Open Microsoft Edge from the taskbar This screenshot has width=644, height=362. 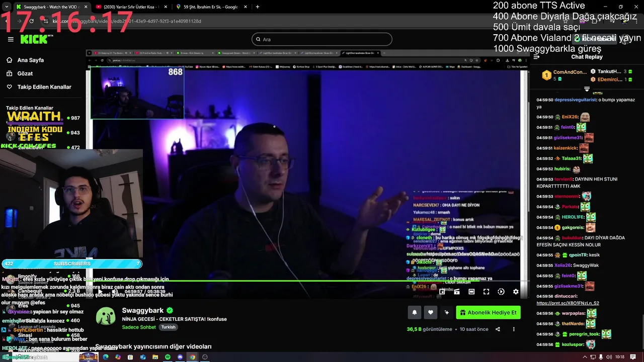[106, 357]
